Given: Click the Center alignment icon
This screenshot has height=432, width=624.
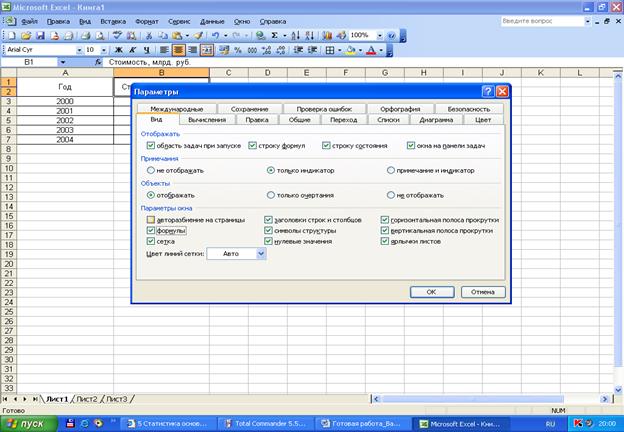Looking at the screenshot, I should pos(178,49).
